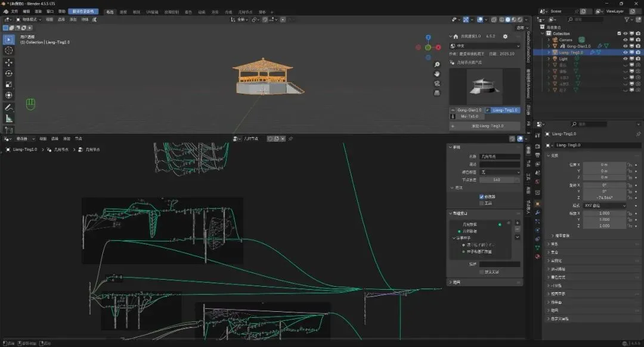This screenshot has height=347, width=644.
Task: Activate the 3D Cursor tool
Action: point(9,51)
